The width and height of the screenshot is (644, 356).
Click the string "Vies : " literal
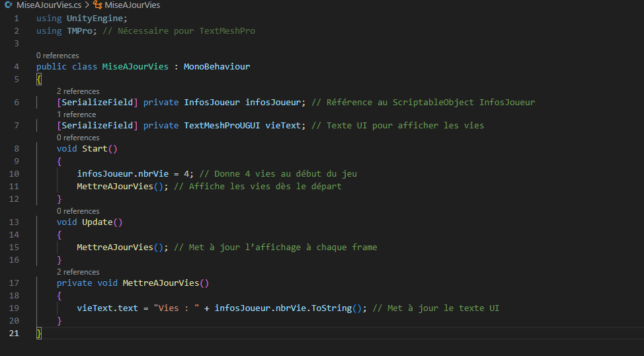[x=177, y=308]
